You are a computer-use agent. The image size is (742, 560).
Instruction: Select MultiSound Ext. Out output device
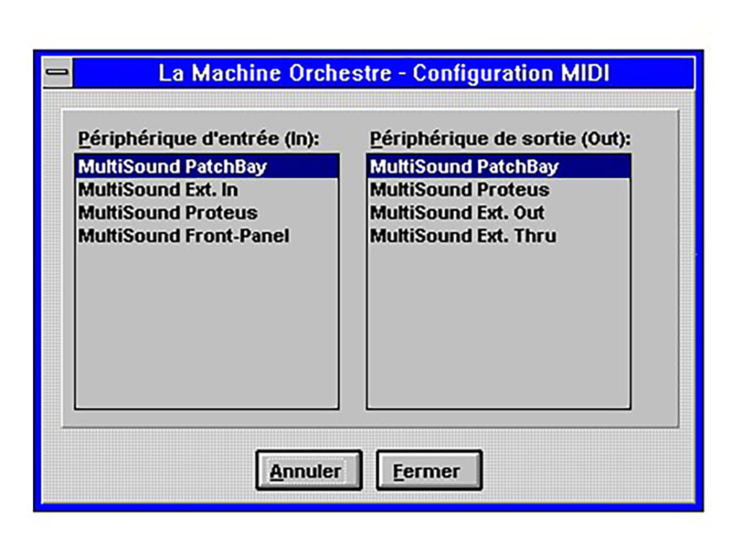(x=499, y=213)
